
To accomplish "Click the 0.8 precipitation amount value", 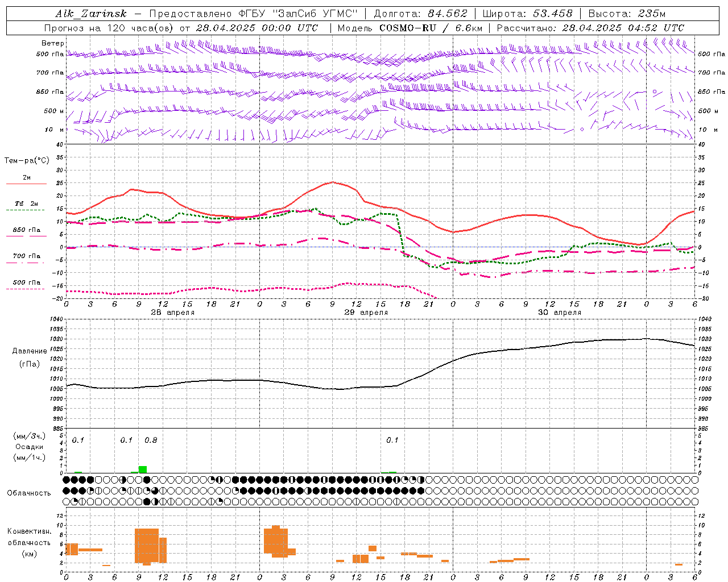I will coord(151,440).
